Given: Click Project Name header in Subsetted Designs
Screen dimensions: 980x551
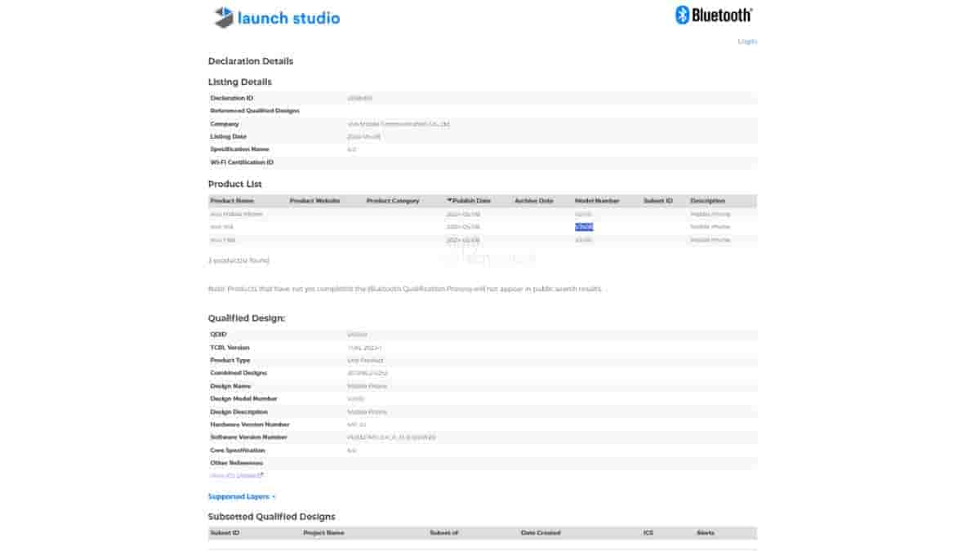Looking at the screenshot, I should 323,533.
